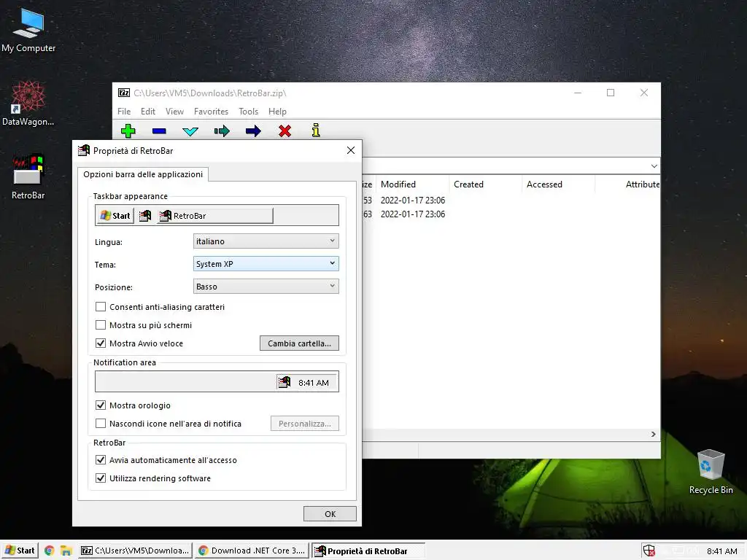Uncheck Utilizza rendering software
747x560 pixels.
pyautogui.click(x=101, y=478)
